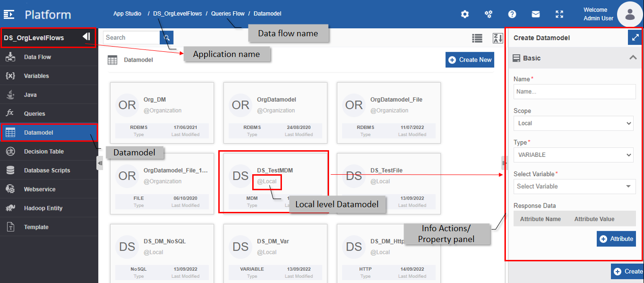Screen dimensions: 644x283
Task: Click the search magnifier button
Action: tap(166, 38)
